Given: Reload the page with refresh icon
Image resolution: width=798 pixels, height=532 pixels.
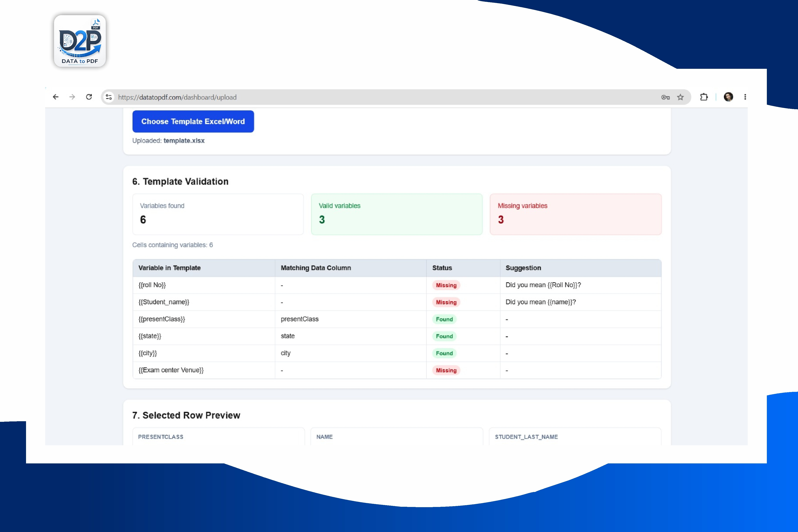Looking at the screenshot, I should [x=89, y=97].
